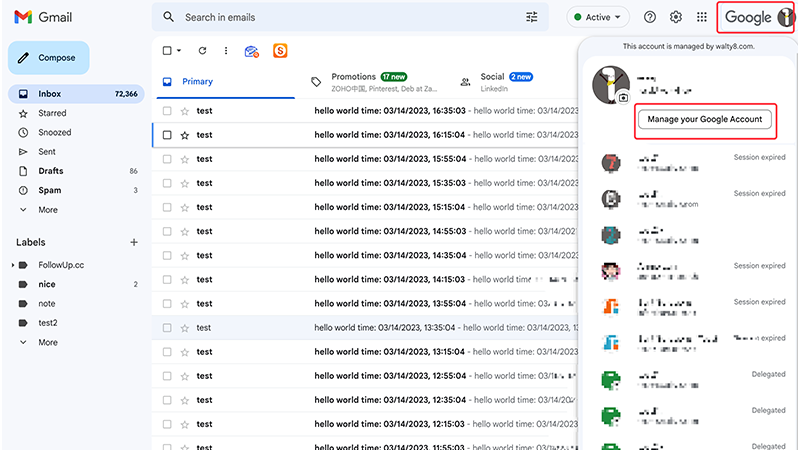The height and width of the screenshot is (450, 800).
Task: Click the Compose button
Action: pos(48,58)
